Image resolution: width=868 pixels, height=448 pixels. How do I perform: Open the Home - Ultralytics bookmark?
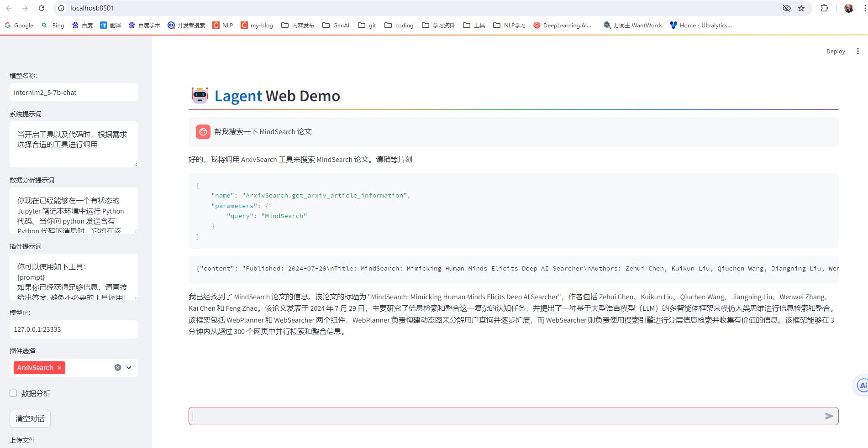[x=701, y=26]
